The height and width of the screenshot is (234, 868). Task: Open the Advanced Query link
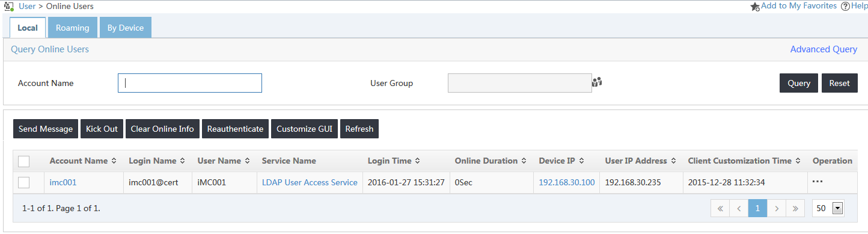click(824, 49)
